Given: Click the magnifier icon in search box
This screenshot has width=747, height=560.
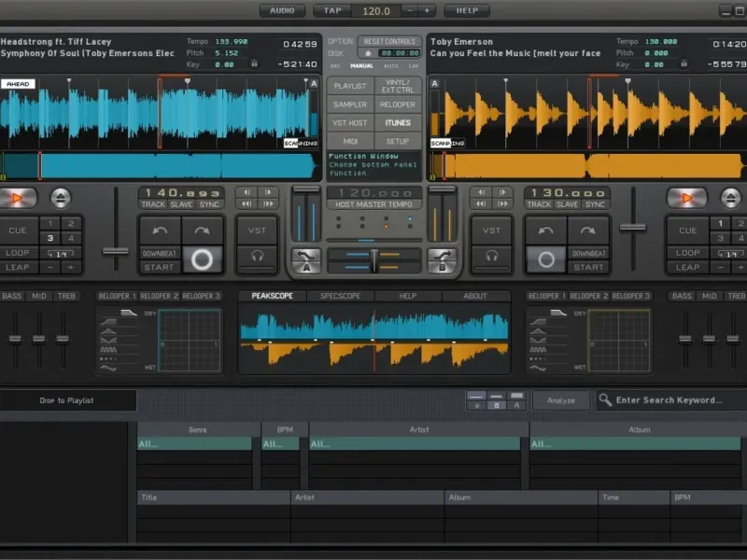Looking at the screenshot, I should coord(605,400).
